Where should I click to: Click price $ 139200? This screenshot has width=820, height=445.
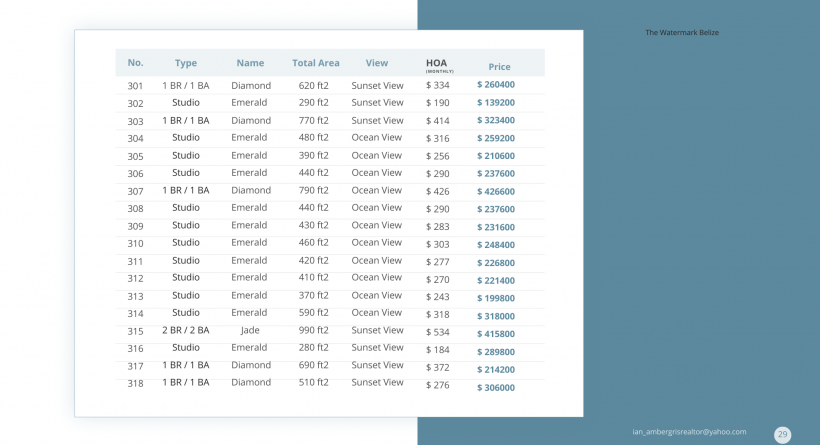[496, 102]
